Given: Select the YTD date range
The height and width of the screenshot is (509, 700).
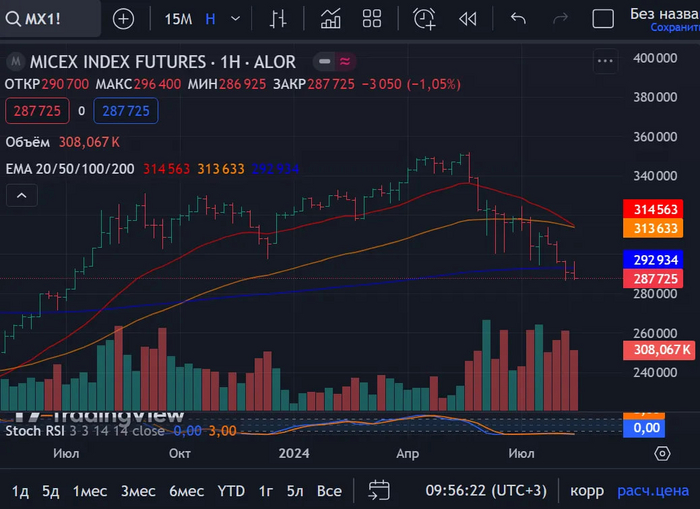Looking at the screenshot, I should pyautogui.click(x=231, y=491).
